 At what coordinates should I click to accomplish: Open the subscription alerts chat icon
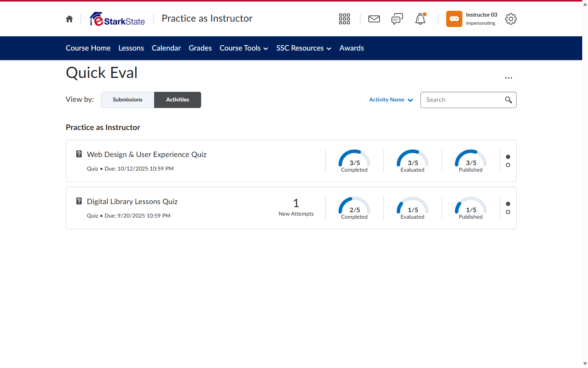[397, 19]
